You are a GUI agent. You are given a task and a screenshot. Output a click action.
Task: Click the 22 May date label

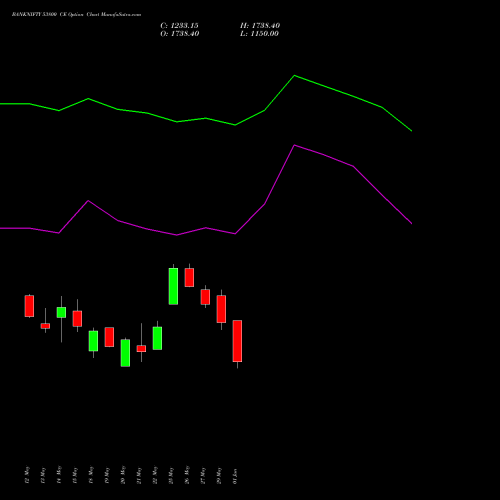155,475
